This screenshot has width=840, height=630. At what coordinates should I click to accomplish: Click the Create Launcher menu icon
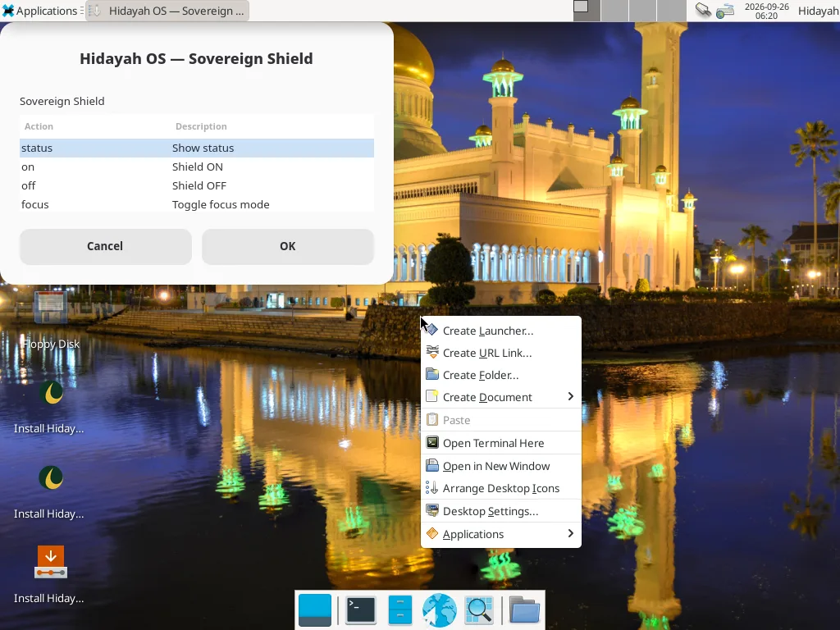432,330
